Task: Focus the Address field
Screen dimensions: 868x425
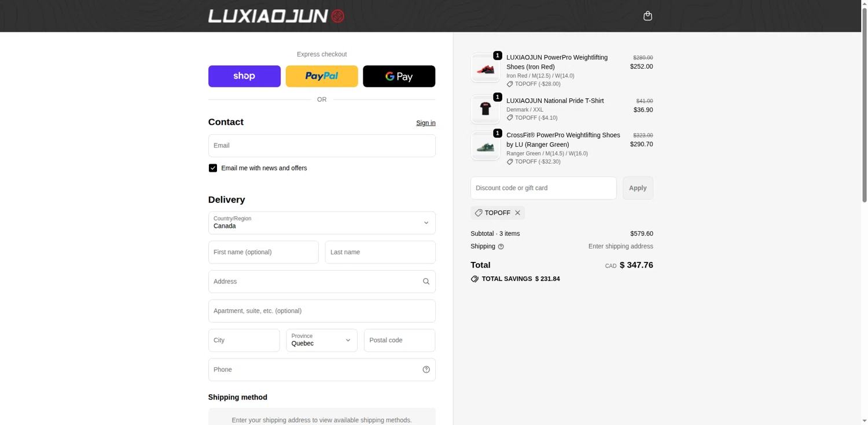Action: [322, 282]
